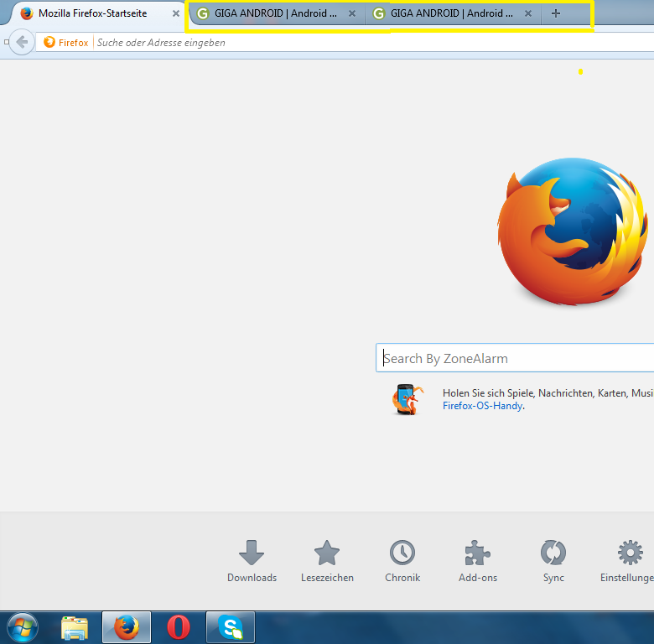Click the Firefox identity icon in address bar

pos(65,42)
